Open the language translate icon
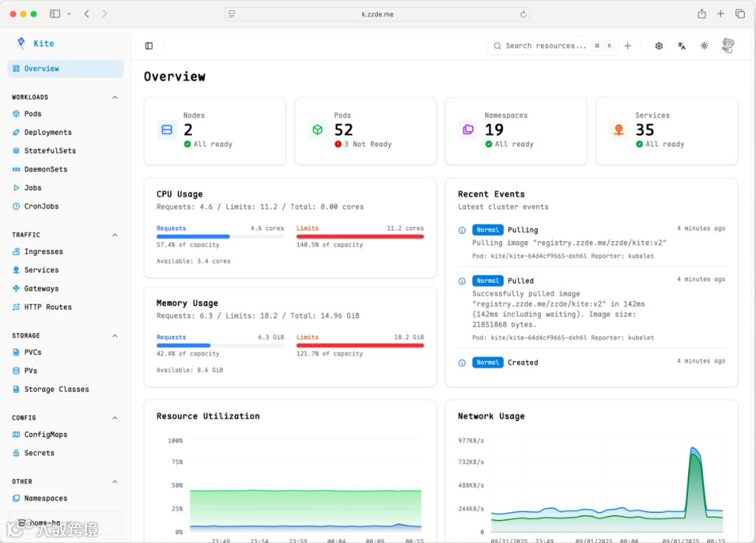This screenshot has width=756, height=543. pyautogui.click(x=681, y=45)
